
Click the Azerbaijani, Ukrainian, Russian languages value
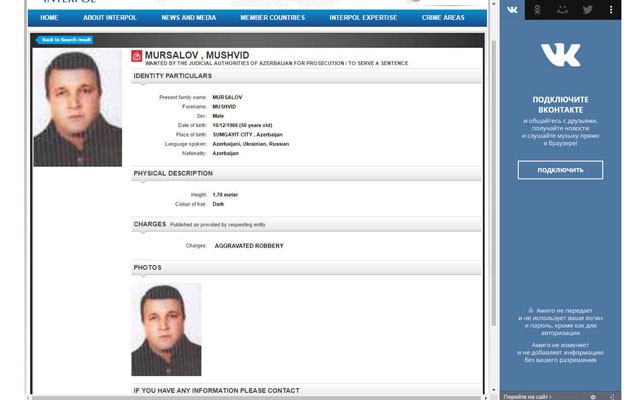coord(251,144)
